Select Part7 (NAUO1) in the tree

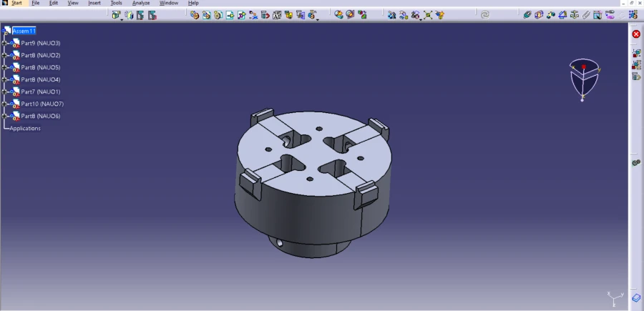pyautogui.click(x=41, y=92)
